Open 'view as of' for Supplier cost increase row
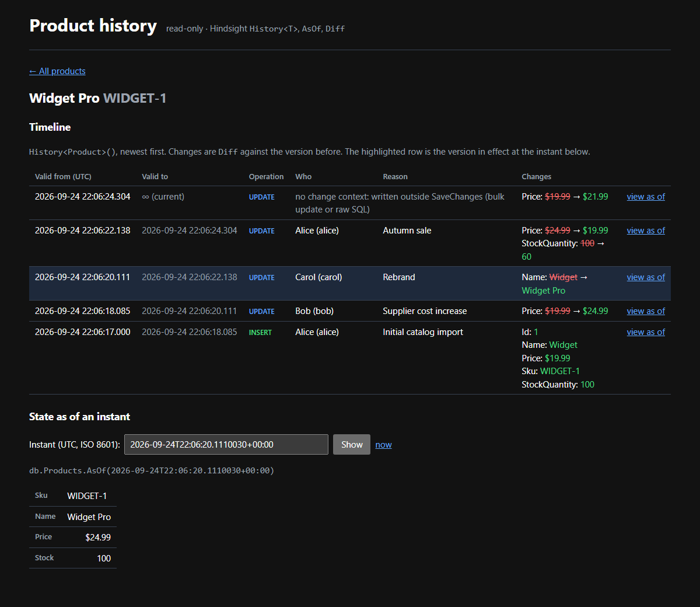 pos(646,311)
